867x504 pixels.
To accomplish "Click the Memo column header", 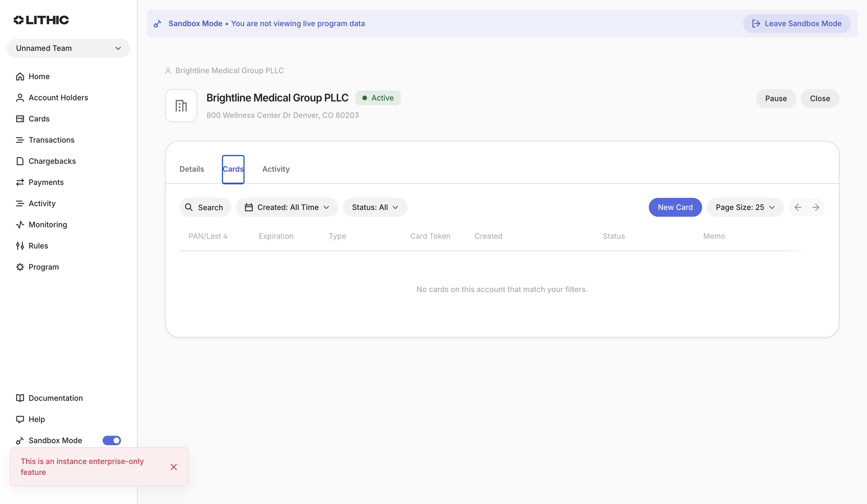I will coord(714,236).
